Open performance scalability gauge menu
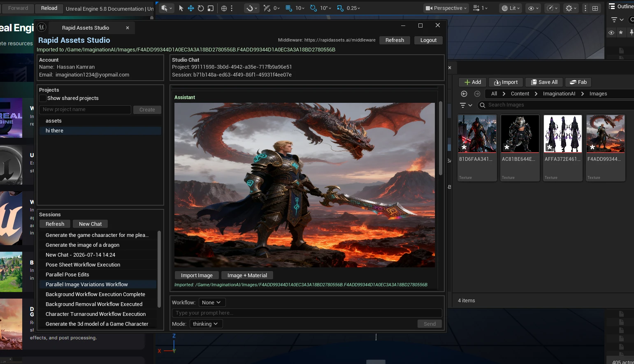This screenshot has width=634, height=364. 551,8
